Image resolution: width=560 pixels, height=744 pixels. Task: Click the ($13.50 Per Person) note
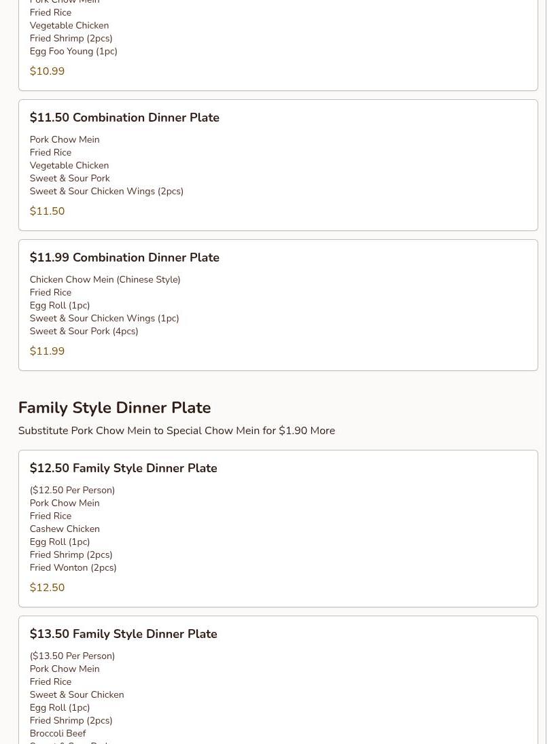(x=72, y=656)
